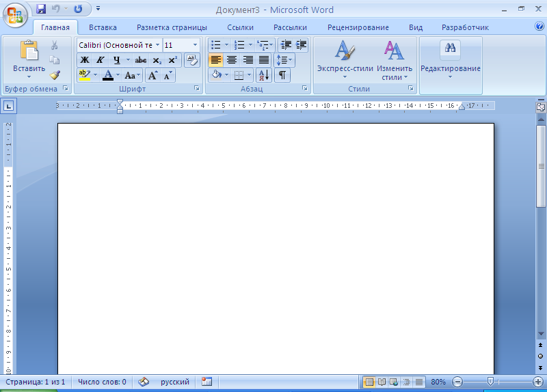
Task: Open Help with question mark icon
Action: (x=539, y=26)
